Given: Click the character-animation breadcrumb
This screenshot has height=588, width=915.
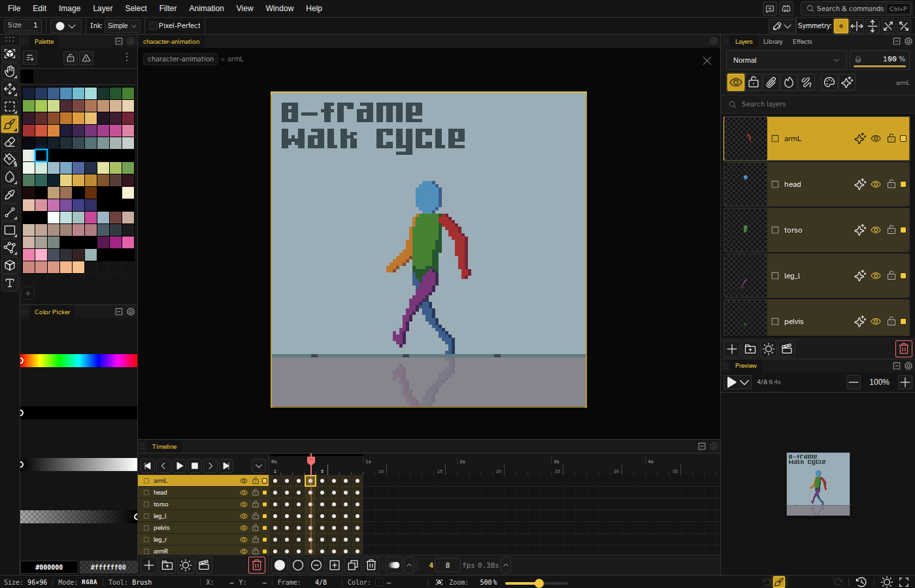Looking at the screenshot, I should click(180, 59).
